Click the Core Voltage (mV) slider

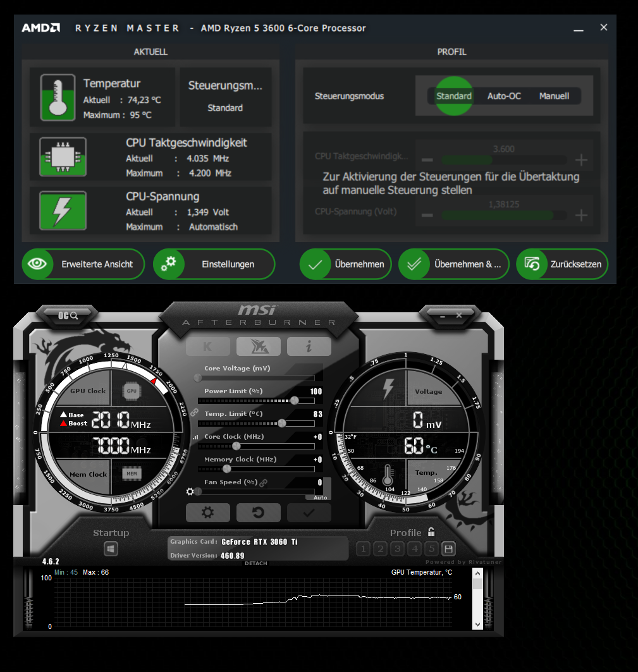pos(256,378)
